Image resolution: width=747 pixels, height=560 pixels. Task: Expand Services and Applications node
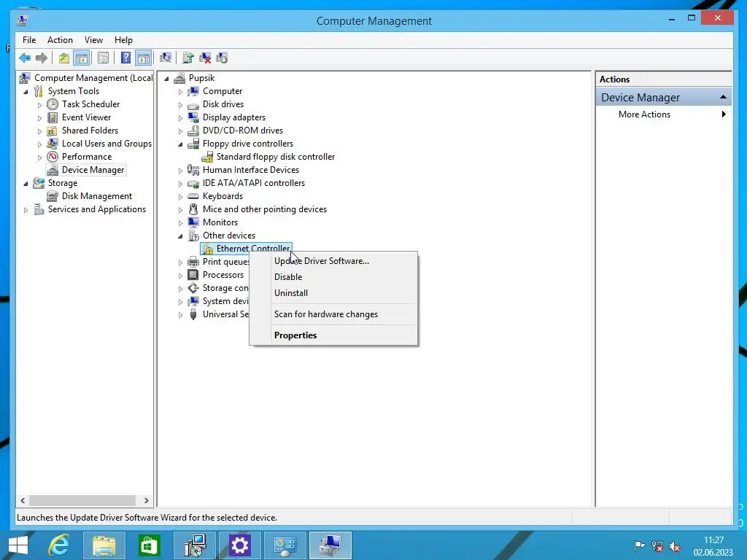26,209
